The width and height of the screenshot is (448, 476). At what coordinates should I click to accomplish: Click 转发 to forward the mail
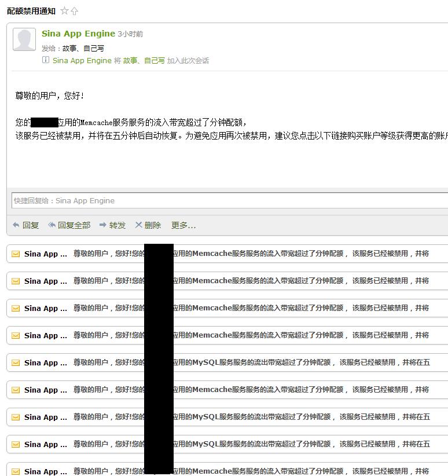[x=117, y=225]
